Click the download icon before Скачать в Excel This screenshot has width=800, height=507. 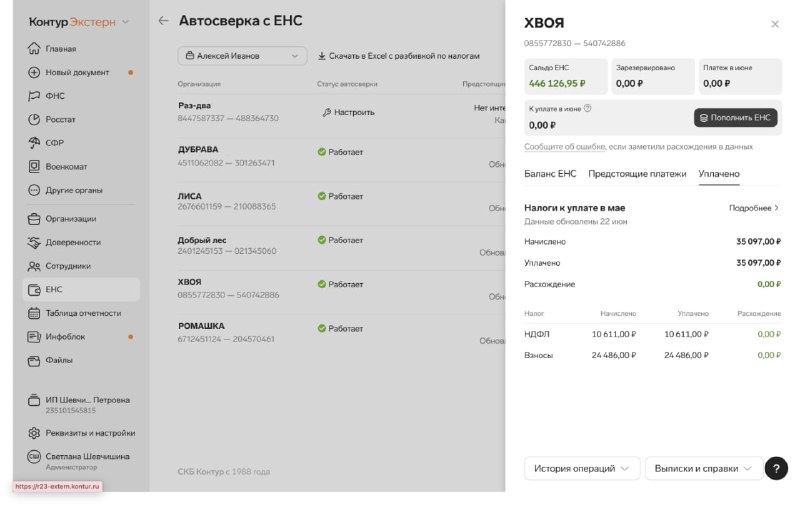tap(321, 56)
